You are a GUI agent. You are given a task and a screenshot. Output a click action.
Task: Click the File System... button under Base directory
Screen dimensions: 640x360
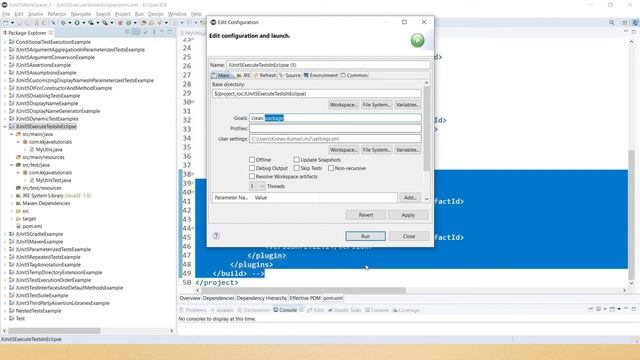pyautogui.click(x=376, y=105)
